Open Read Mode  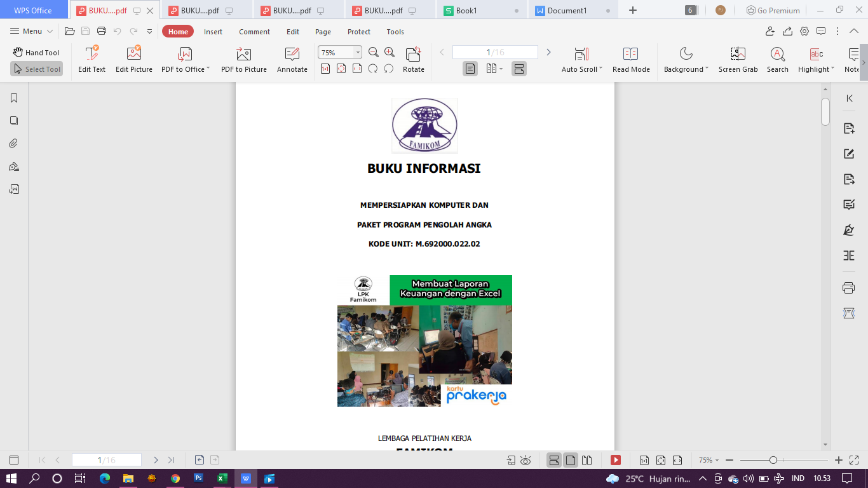(631, 60)
